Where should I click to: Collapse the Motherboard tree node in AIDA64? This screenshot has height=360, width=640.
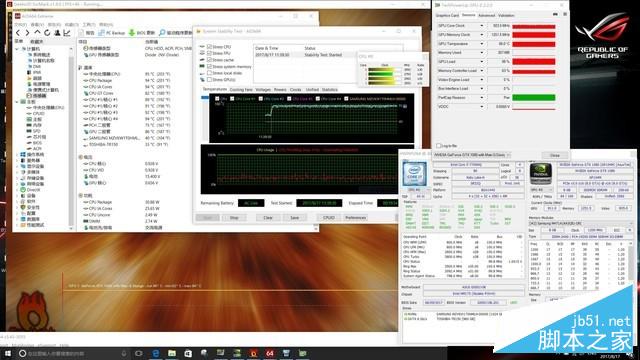17,102
